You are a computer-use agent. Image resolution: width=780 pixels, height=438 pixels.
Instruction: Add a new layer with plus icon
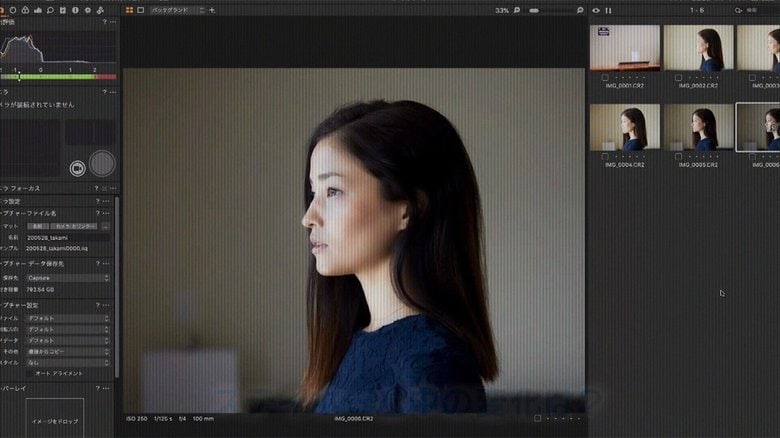pos(212,10)
